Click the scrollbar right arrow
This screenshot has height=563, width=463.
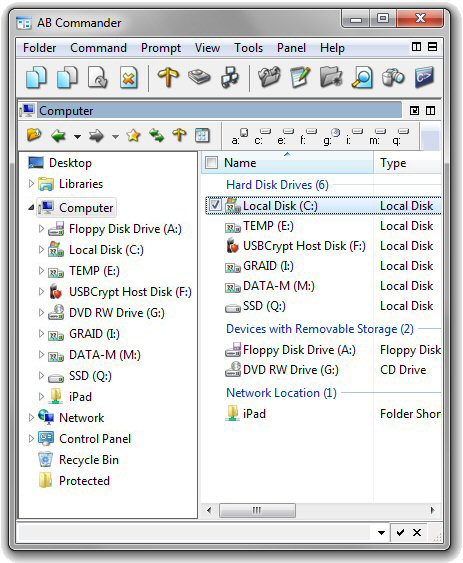coord(432,510)
